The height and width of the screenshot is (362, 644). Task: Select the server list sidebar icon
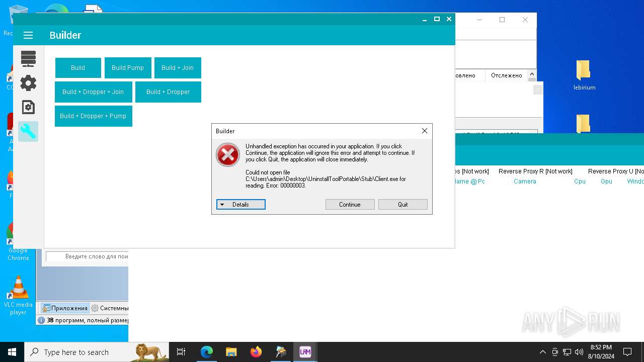(x=28, y=59)
